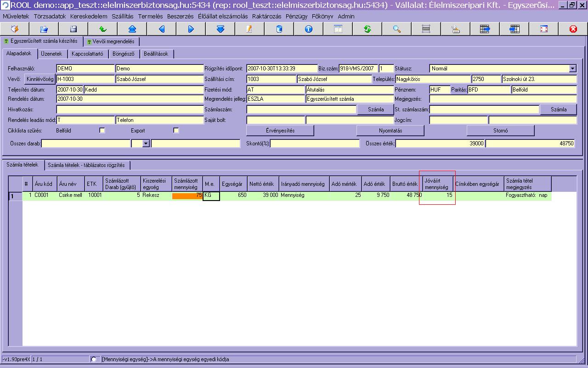588x368 pixels.
Task: Go to previous record with left arrow
Action: (x=162, y=29)
